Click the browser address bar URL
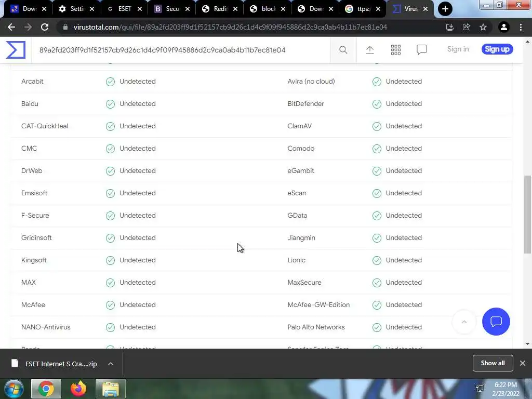Viewport: 532px width, 399px height. pyautogui.click(x=230, y=27)
